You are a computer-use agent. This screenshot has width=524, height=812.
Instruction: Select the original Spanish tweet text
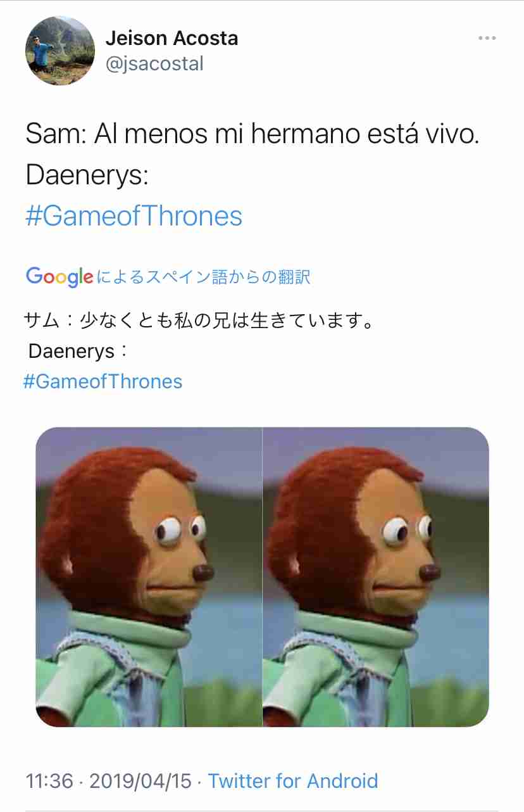253,175
